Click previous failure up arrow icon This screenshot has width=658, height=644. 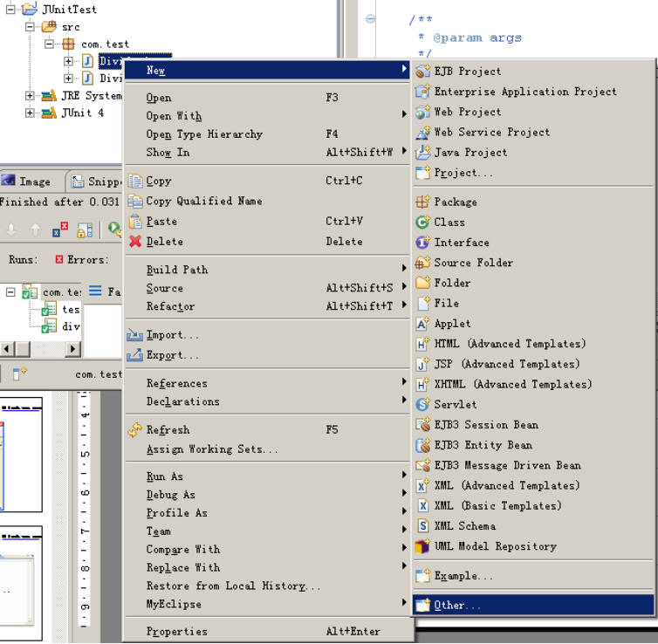coord(36,230)
